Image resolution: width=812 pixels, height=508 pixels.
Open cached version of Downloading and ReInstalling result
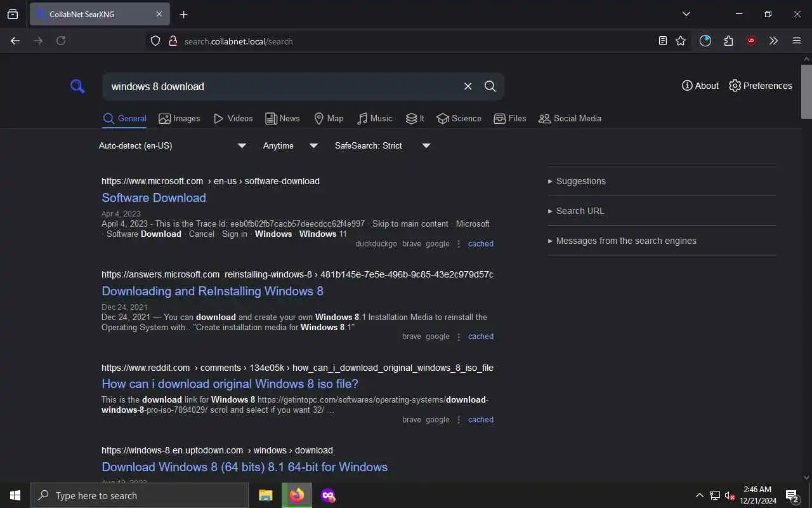coord(480,337)
